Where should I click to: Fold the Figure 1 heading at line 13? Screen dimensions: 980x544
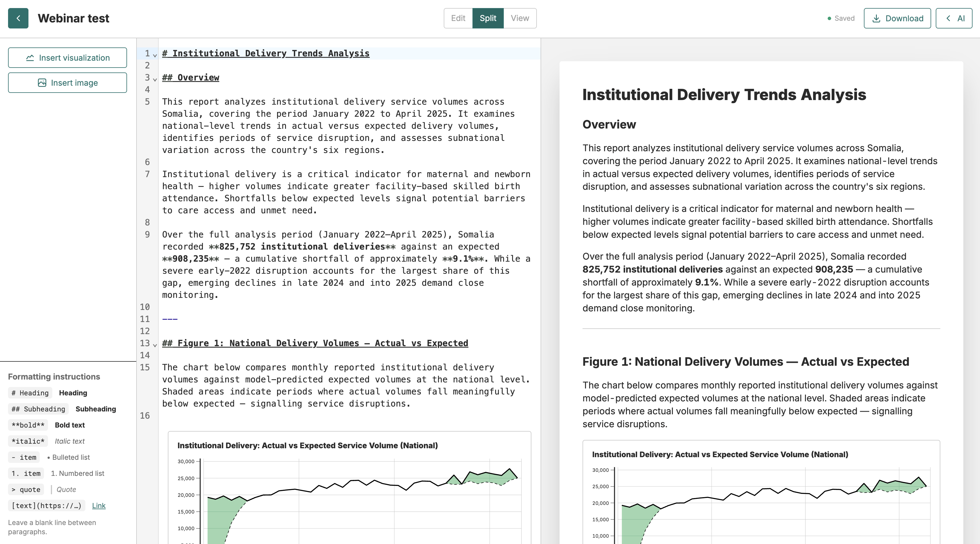[155, 345]
